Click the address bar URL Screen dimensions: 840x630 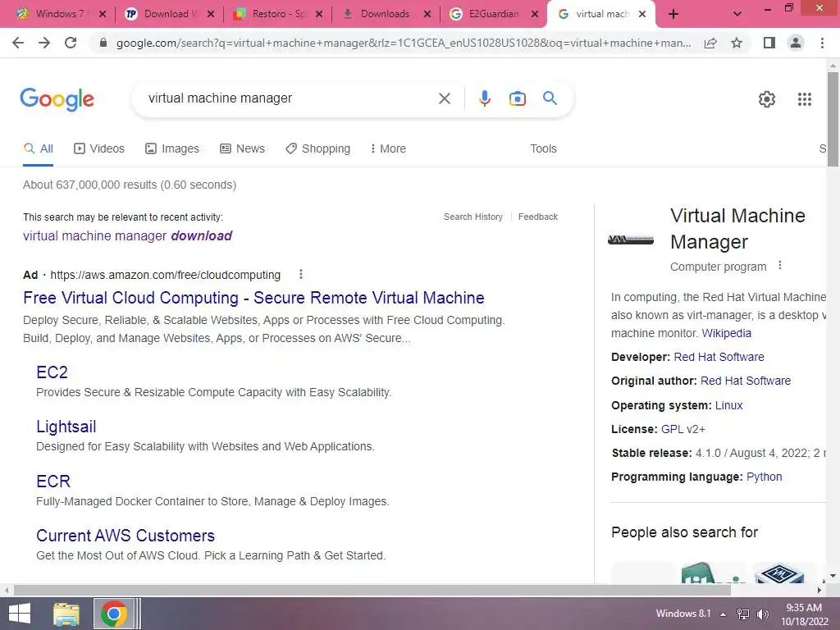tap(404, 43)
